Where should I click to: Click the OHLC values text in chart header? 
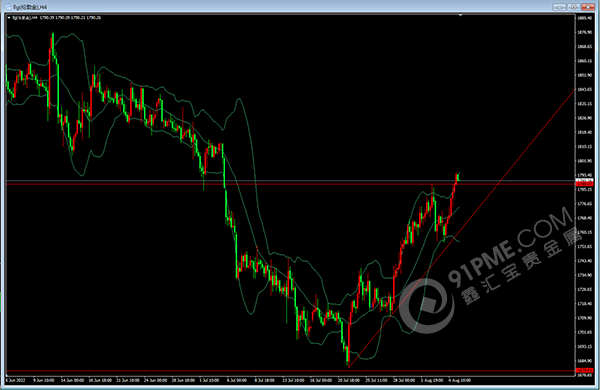click(70, 18)
